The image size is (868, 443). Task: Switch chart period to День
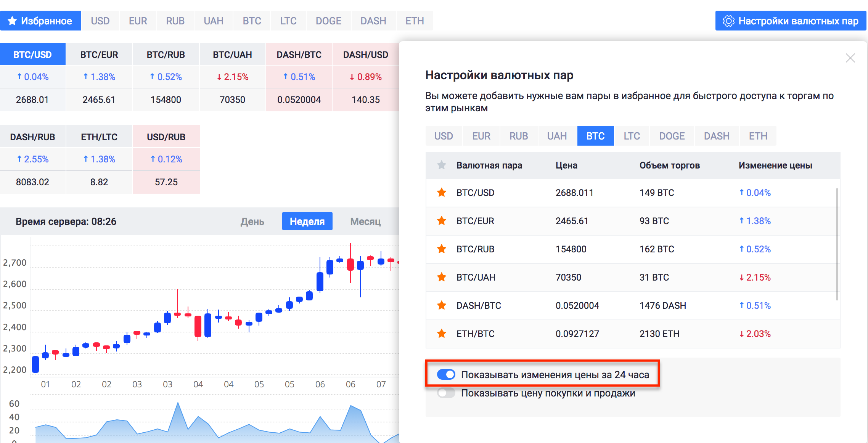click(x=252, y=221)
